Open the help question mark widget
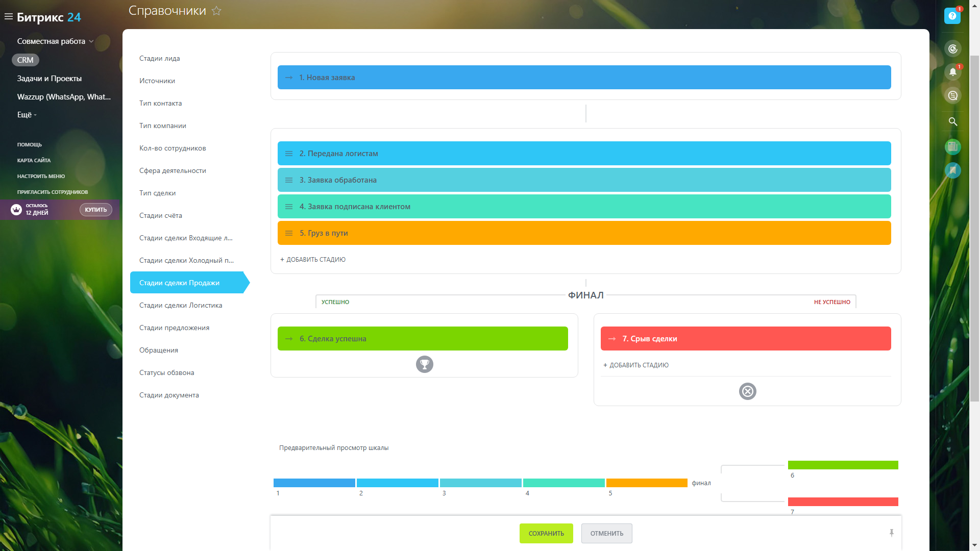980x551 pixels. 952,16
